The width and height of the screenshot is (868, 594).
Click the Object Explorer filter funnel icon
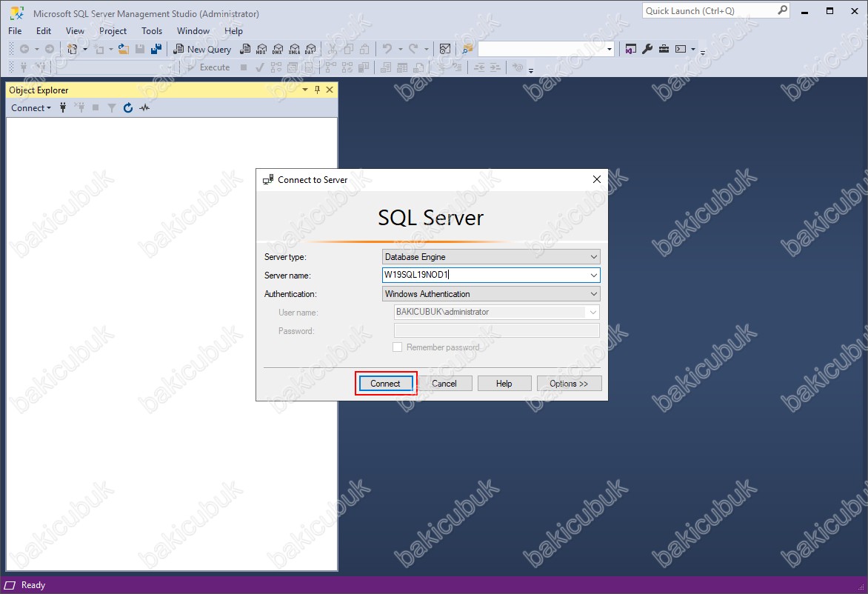[112, 108]
